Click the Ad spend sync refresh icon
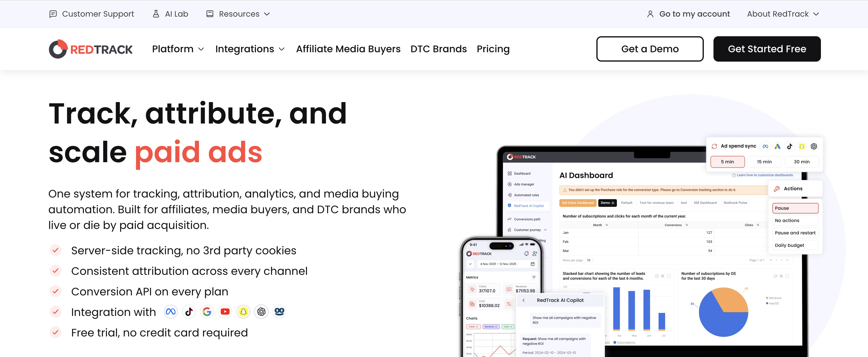The width and height of the screenshot is (868, 357). (714, 146)
